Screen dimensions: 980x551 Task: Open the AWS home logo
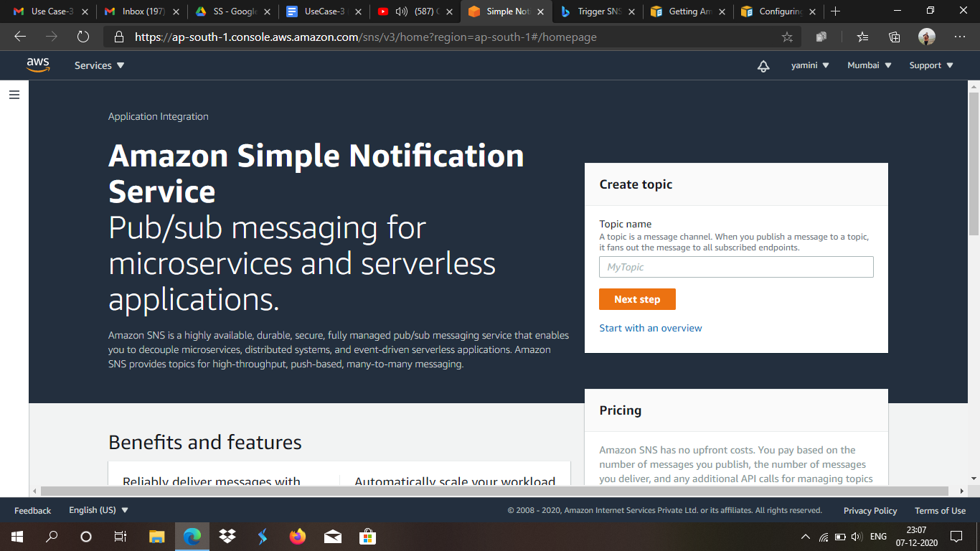point(38,65)
